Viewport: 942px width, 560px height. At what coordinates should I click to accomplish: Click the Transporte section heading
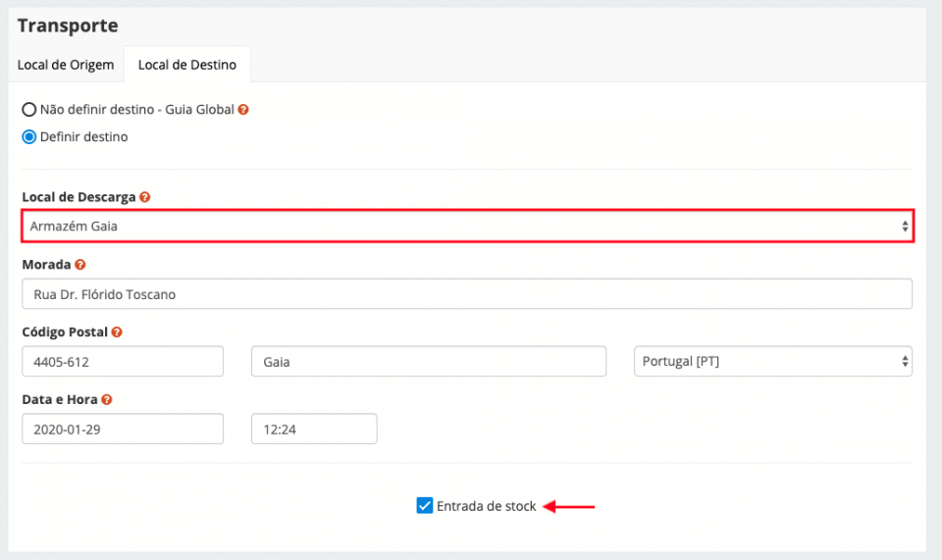(x=68, y=25)
